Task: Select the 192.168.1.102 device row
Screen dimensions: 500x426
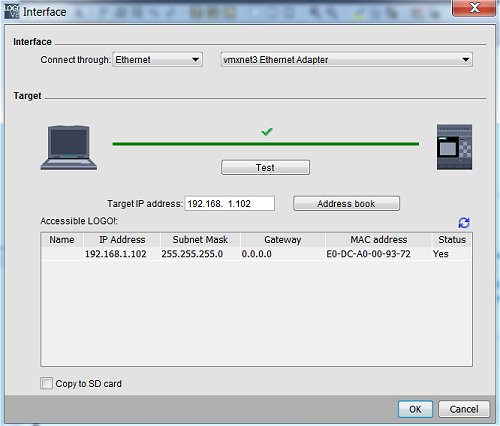Action: click(x=256, y=254)
